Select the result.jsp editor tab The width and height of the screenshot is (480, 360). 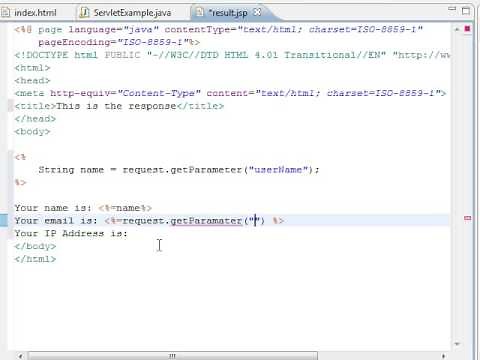pos(228,13)
